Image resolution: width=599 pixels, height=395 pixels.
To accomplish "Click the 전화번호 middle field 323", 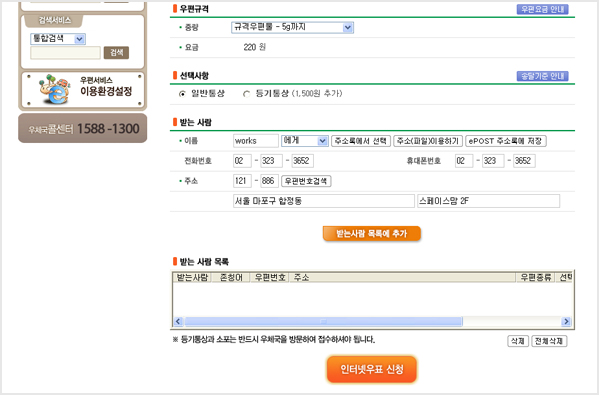I will (271, 161).
